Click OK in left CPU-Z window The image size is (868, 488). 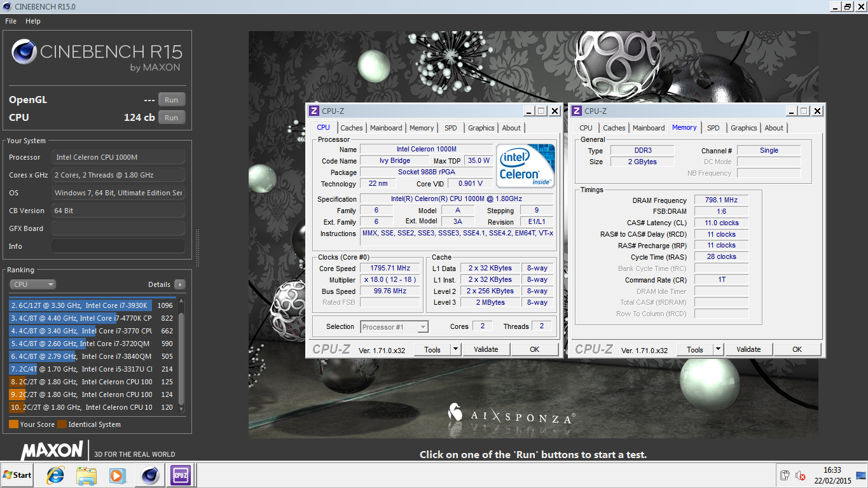click(535, 349)
